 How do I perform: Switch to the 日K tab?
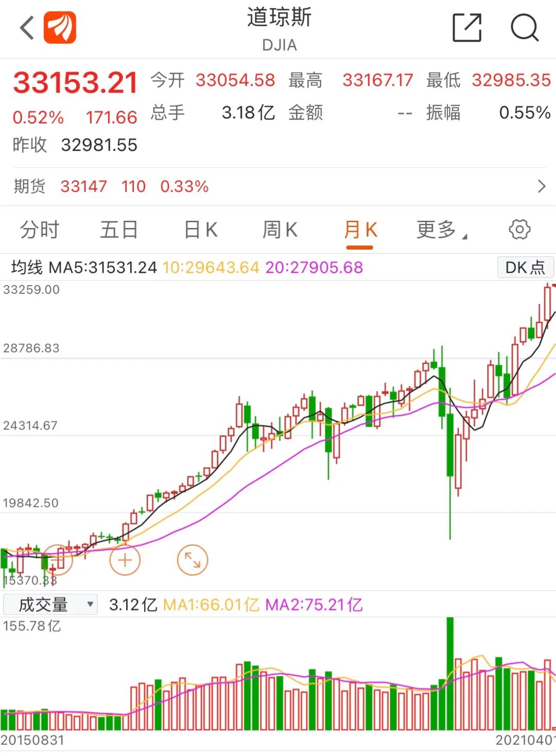click(200, 230)
